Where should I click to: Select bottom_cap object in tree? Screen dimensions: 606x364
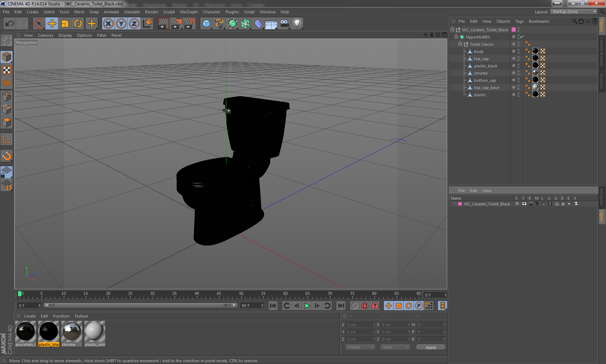point(485,80)
